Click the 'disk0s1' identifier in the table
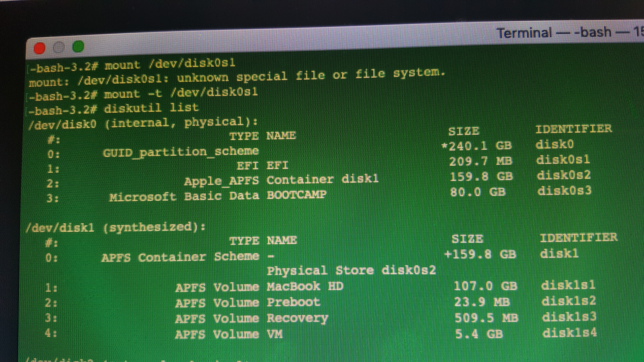 pyautogui.click(x=563, y=160)
